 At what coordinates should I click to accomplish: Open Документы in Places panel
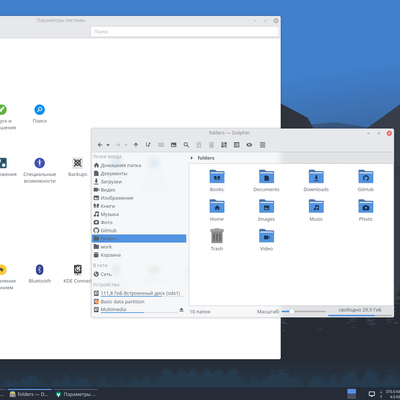click(x=139, y=173)
